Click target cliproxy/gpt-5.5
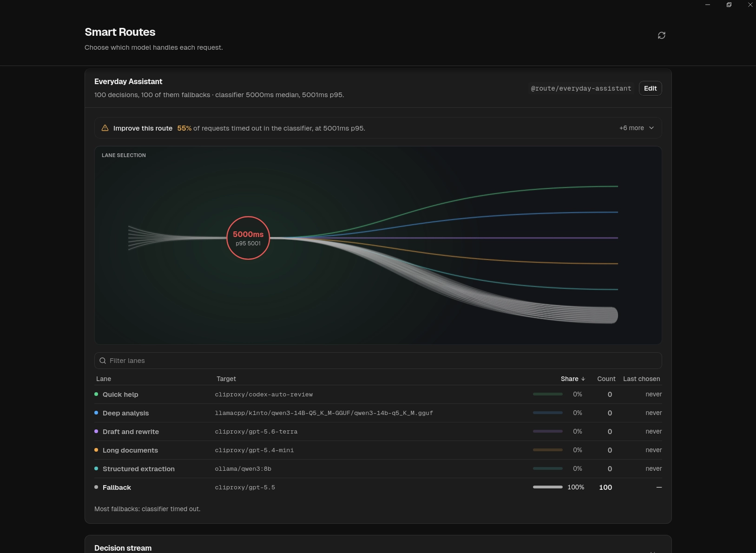Screen dimensions: 756x553 [x=245, y=487]
